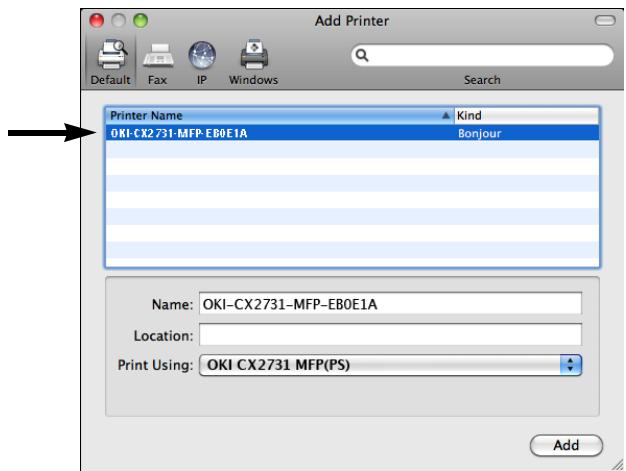Click the empty Location field
The width and height of the screenshot is (626, 471).
click(x=390, y=334)
